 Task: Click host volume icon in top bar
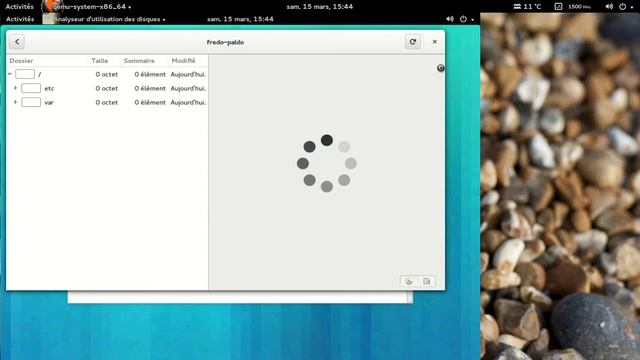609,7
